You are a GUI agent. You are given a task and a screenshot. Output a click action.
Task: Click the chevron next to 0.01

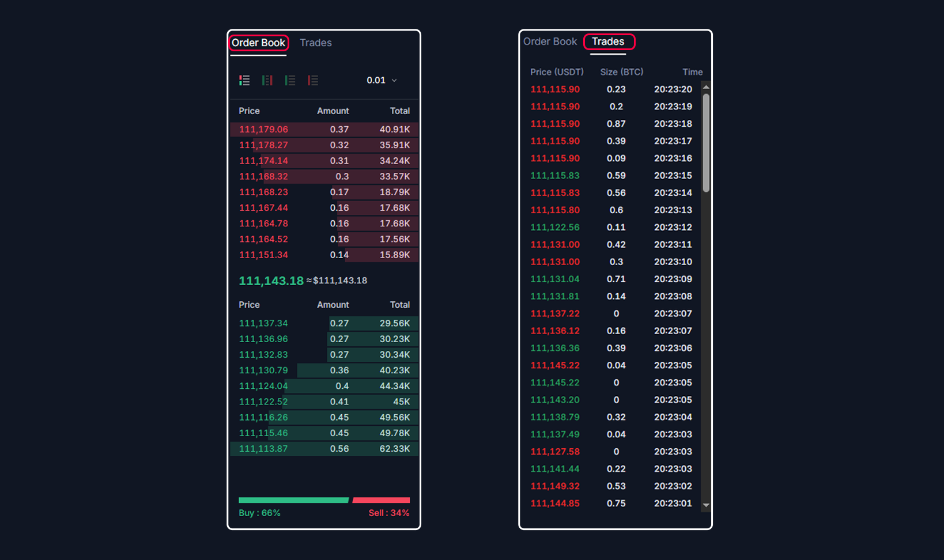(394, 81)
